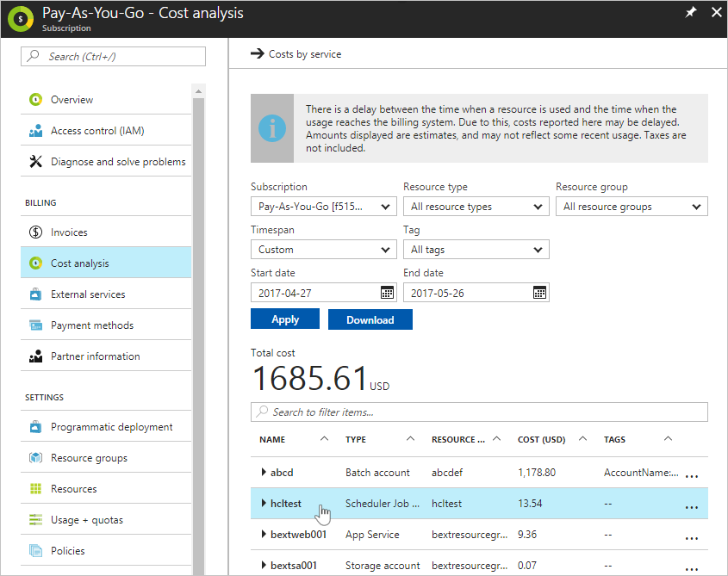Click the Policies icon
Viewport: 728px width, 576px height.
click(x=35, y=550)
